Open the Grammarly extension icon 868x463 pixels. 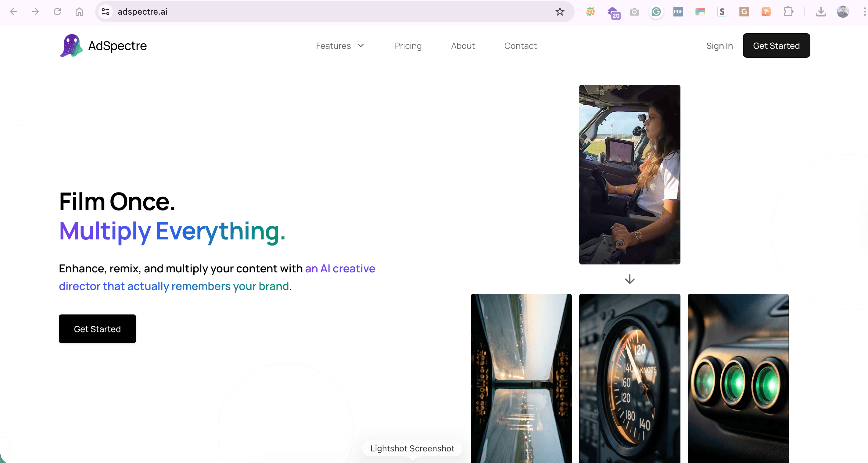pyautogui.click(x=656, y=12)
